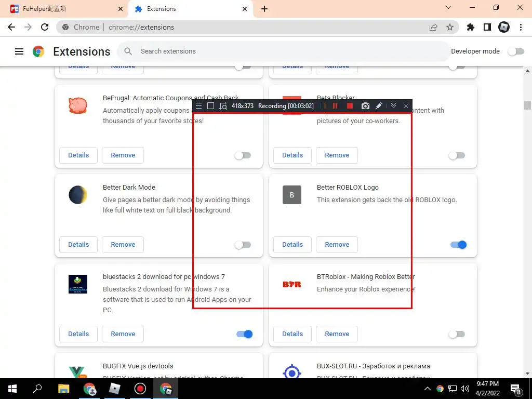Image resolution: width=532 pixels, height=399 pixels.
Task: Click recorder region select icon
Action: point(223,106)
